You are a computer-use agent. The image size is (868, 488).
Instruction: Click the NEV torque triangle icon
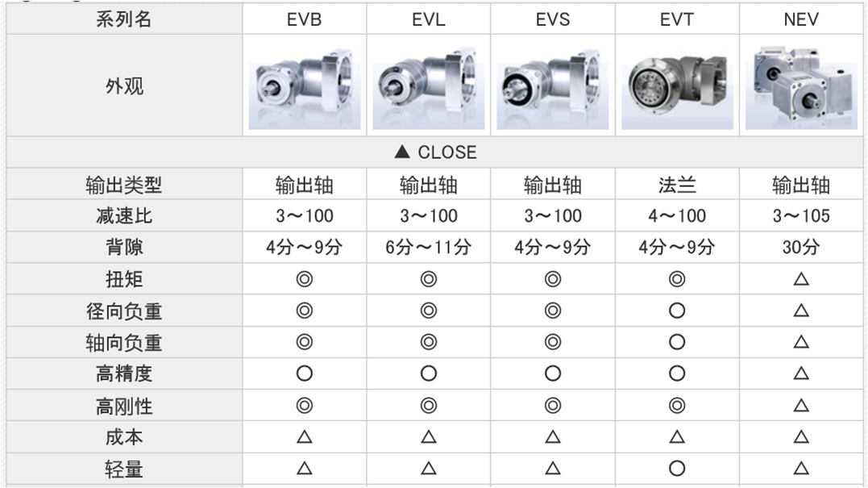[x=801, y=278]
